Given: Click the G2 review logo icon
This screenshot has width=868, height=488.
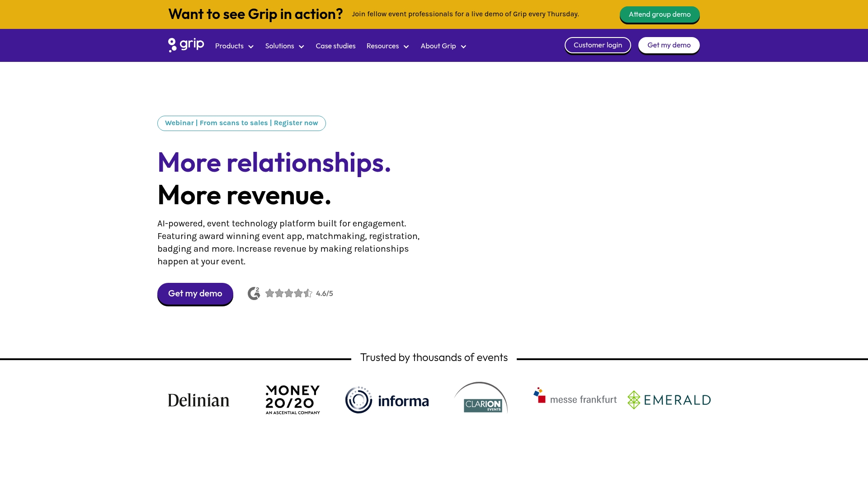Looking at the screenshot, I should (x=254, y=294).
